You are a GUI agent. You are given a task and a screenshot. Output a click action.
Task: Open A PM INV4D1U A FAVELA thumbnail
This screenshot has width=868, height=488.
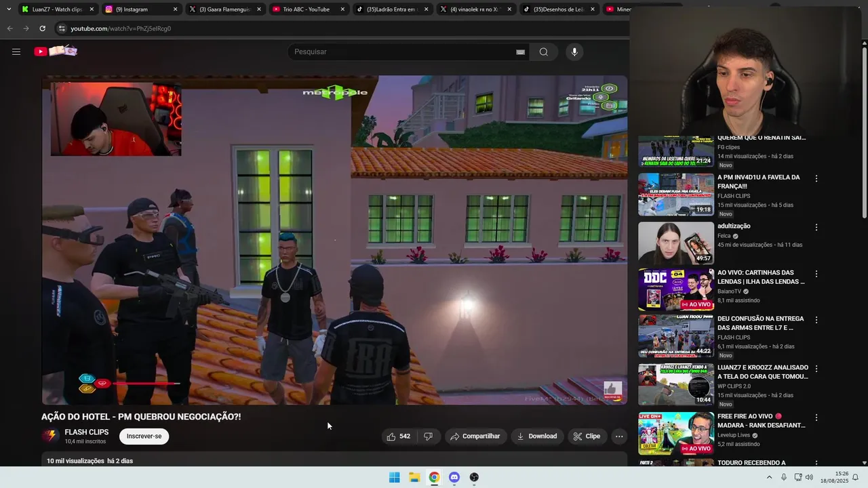[675, 195]
